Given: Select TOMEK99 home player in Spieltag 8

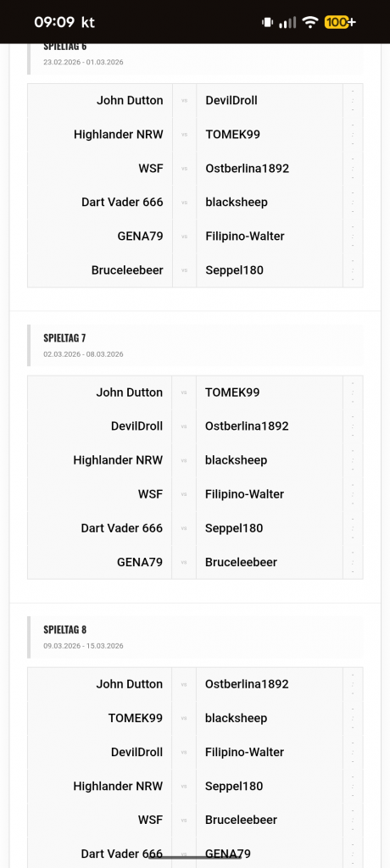Looking at the screenshot, I should click(x=136, y=718).
